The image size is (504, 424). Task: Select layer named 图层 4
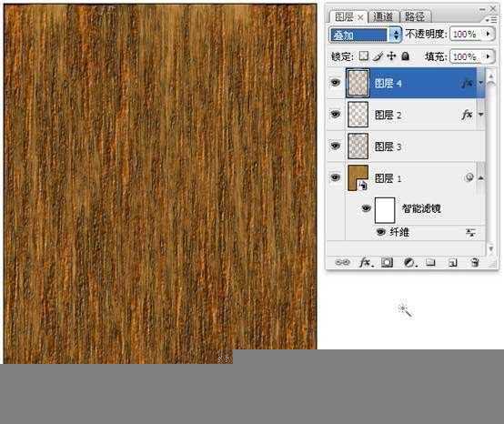388,84
